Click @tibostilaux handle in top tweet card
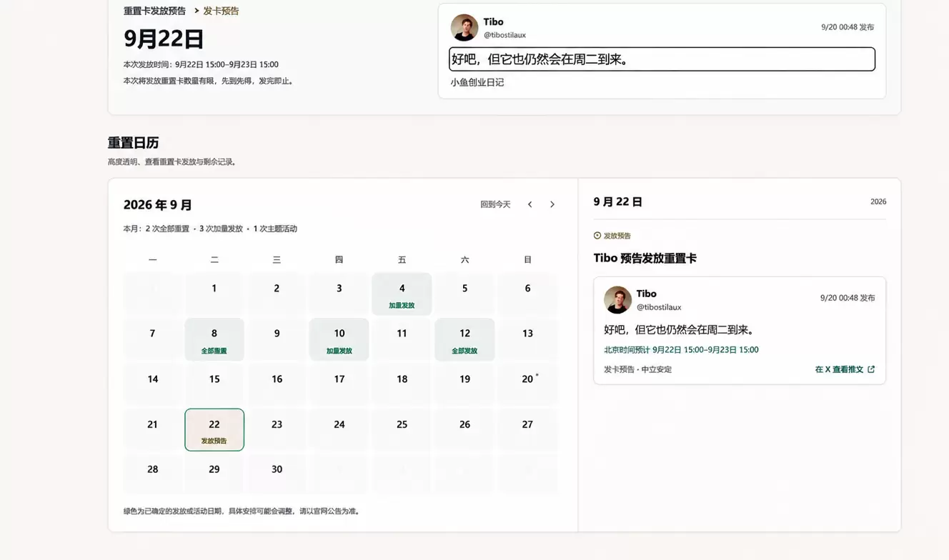949x560 pixels. click(505, 35)
